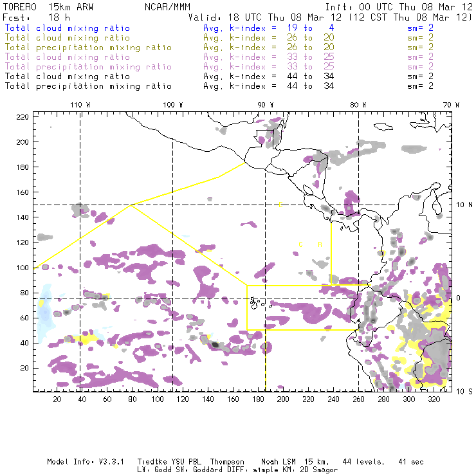Select horizontal axis tick label '260'

pyautogui.click(x=358, y=399)
